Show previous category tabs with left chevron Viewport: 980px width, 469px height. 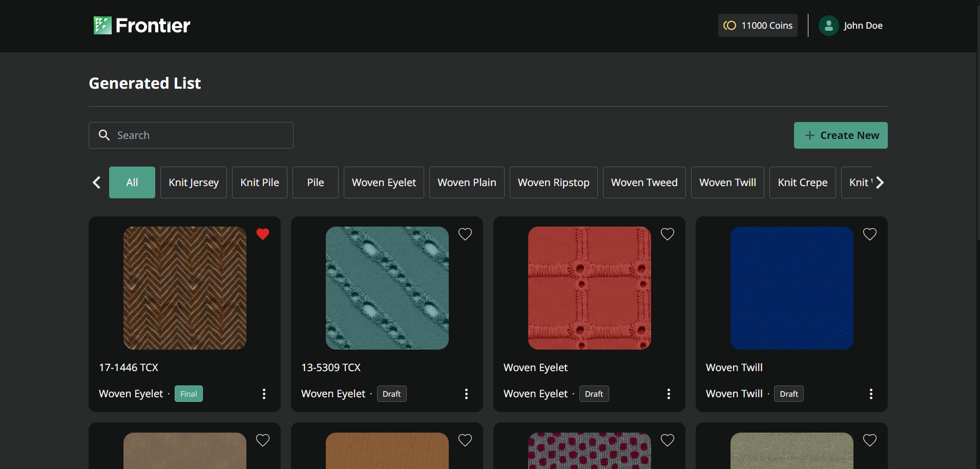96,182
